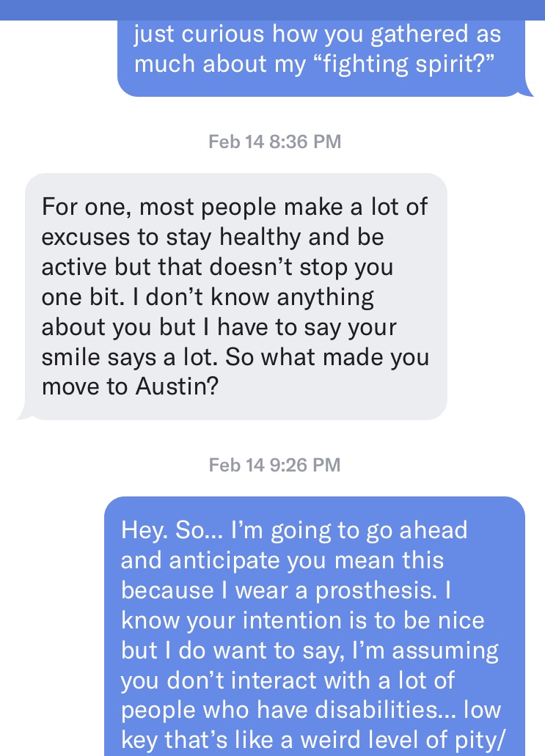Click the text "move to Austin?"
The width and height of the screenshot is (545, 756).
pos(130,386)
